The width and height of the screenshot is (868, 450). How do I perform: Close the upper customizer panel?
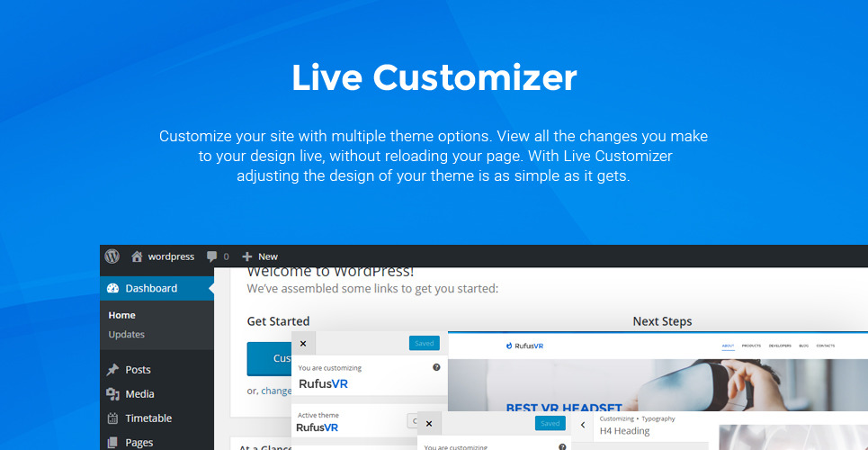[x=303, y=343]
